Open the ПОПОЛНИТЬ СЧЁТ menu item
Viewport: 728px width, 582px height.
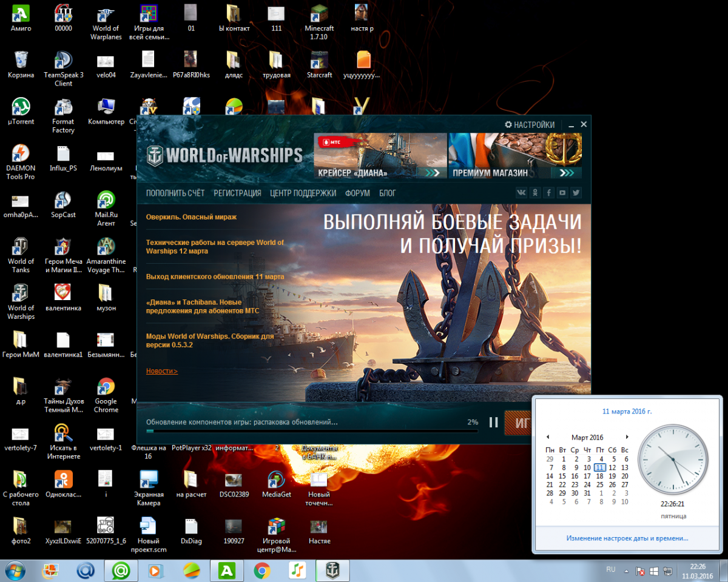pyautogui.click(x=175, y=193)
